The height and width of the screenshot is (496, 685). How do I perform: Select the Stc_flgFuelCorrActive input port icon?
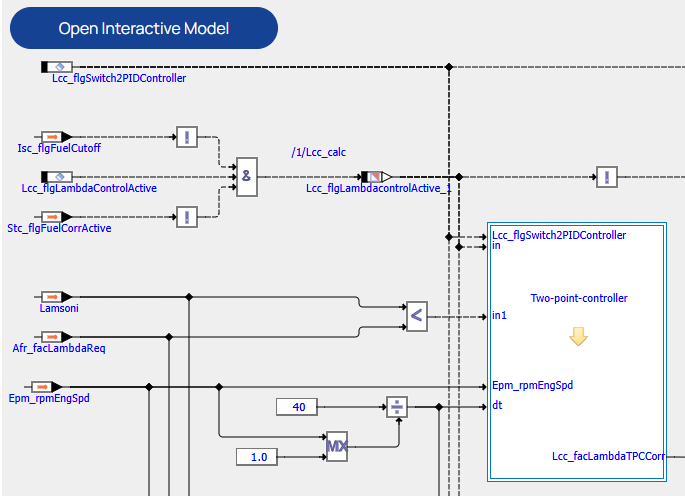(56, 217)
